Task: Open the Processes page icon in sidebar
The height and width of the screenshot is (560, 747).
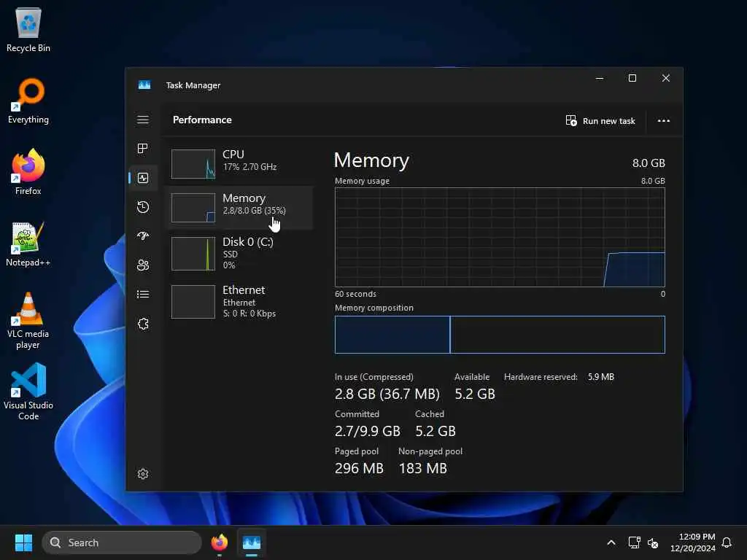Action: point(143,149)
